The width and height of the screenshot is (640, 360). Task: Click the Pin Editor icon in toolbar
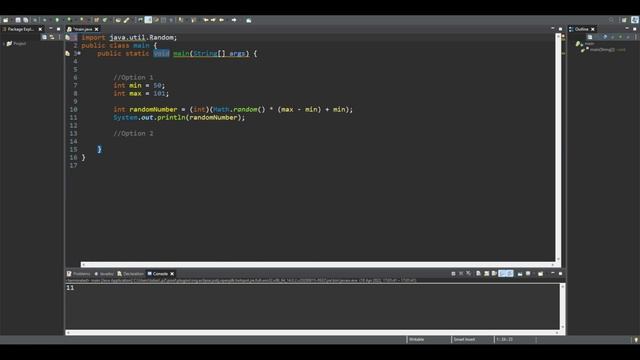249,20
